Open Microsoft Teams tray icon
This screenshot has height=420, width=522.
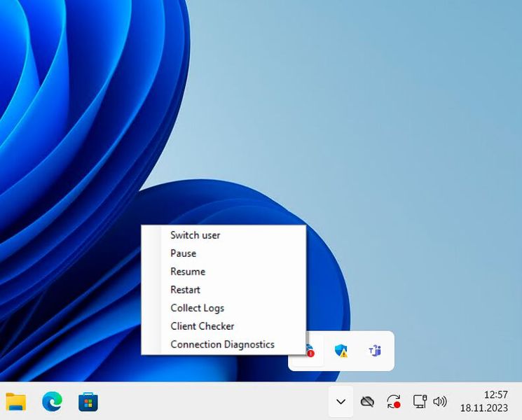click(x=375, y=351)
